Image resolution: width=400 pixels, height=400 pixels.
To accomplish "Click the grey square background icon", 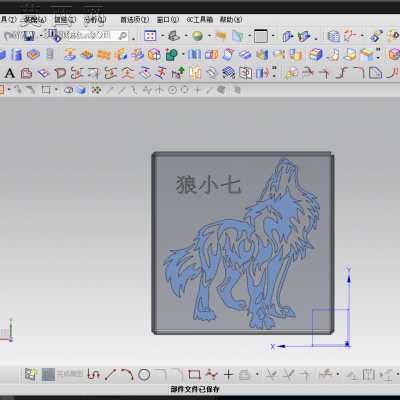I will click(x=261, y=36).
